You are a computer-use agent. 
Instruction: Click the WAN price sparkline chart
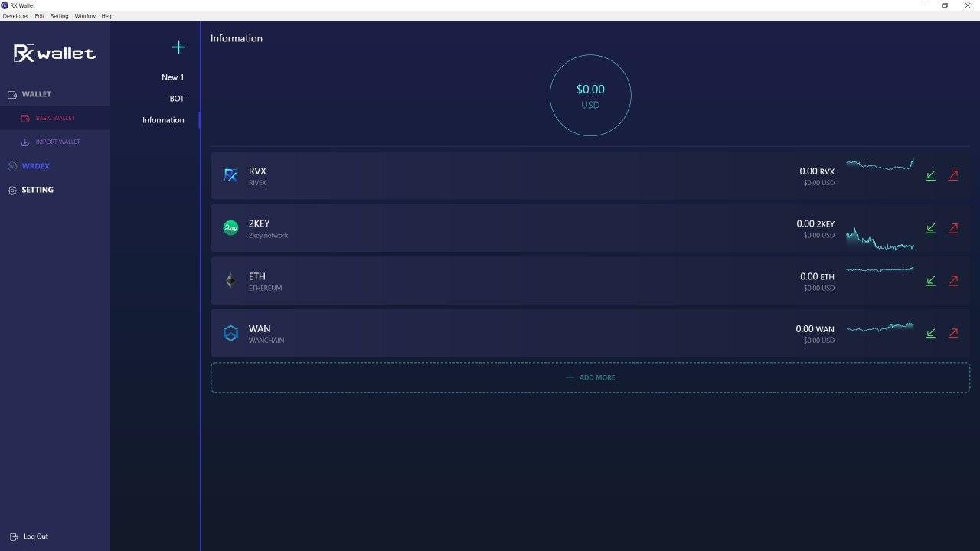coord(880,328)
